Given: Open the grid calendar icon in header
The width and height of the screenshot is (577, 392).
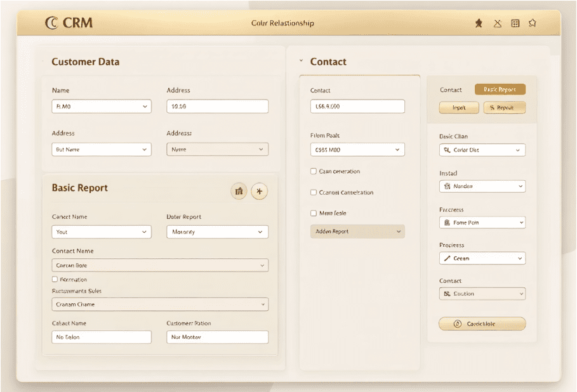Looking at the screenshot, I should click(515, 23).
